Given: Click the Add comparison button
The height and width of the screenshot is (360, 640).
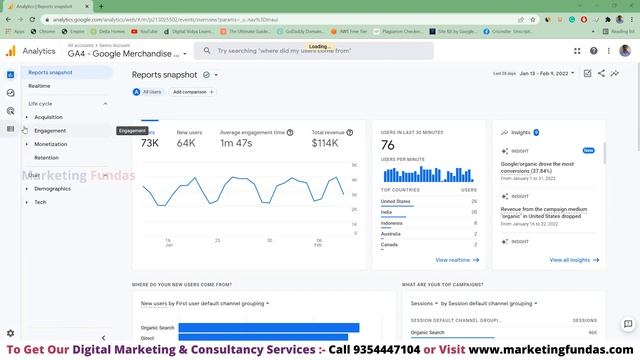Looking at the screenshot, I should pos(193,92).
